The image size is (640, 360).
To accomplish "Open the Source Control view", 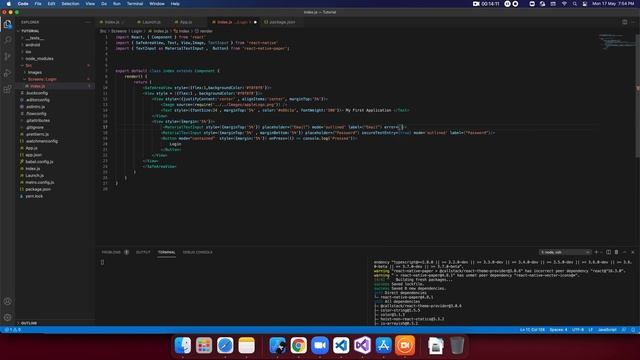I will pos(7,56).
